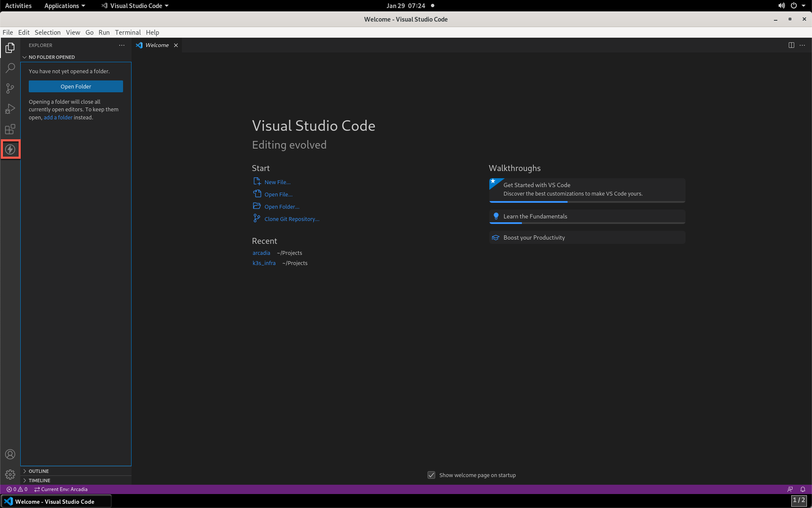812x508 pixels.
Task: Open the Manage gear icon
Action: coord(10,475)
